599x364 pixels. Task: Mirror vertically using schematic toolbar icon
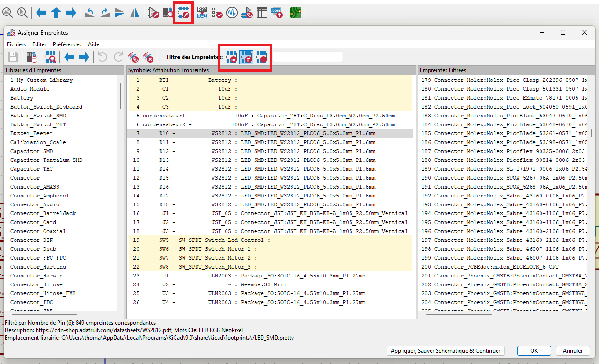tap(120, 13)
